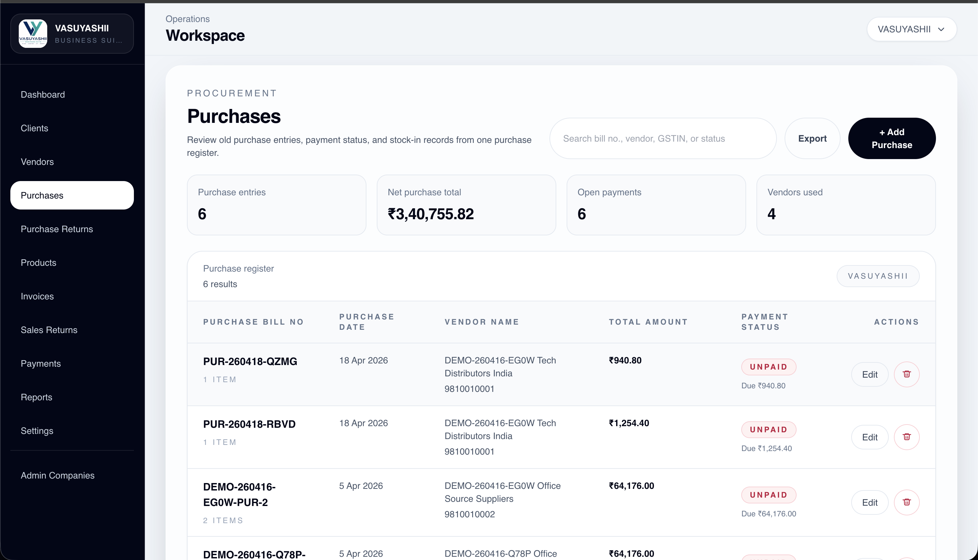Click vendor DEMO-260416-EG0W Office Source Suppliers
Viewport: 978px width, 560px height.
pyautogui.click(x=503, y=492)
